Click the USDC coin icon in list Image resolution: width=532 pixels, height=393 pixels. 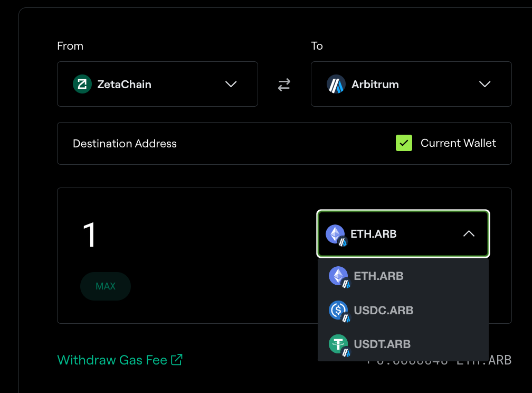339,311
